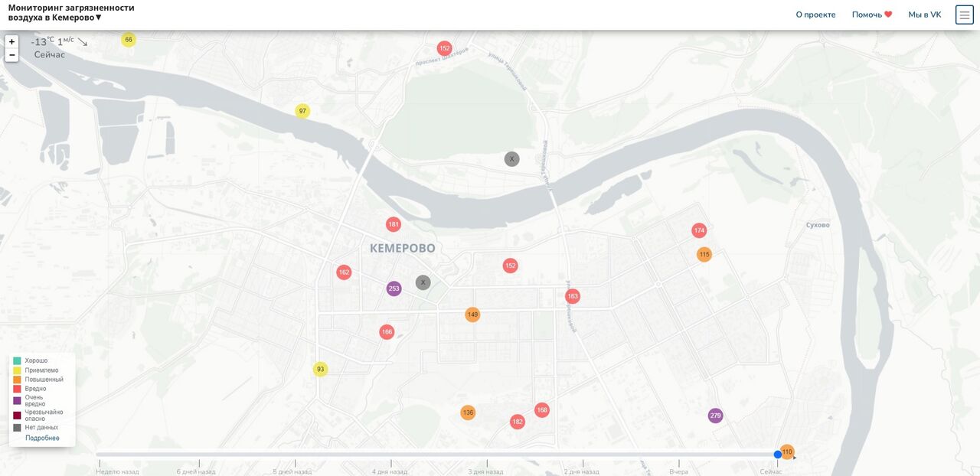Select the red sensor marker showing 174

coord(699,230)
